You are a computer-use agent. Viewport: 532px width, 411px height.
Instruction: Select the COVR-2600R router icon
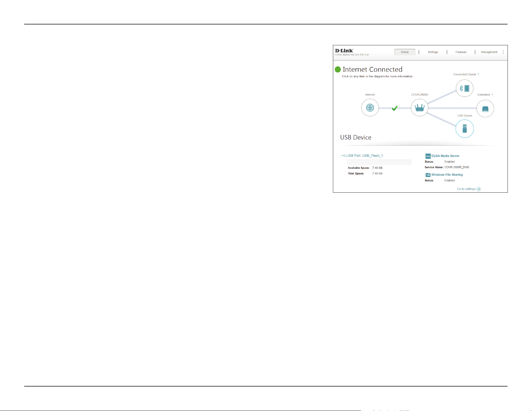pyautogui.click(x=420, y=108)
